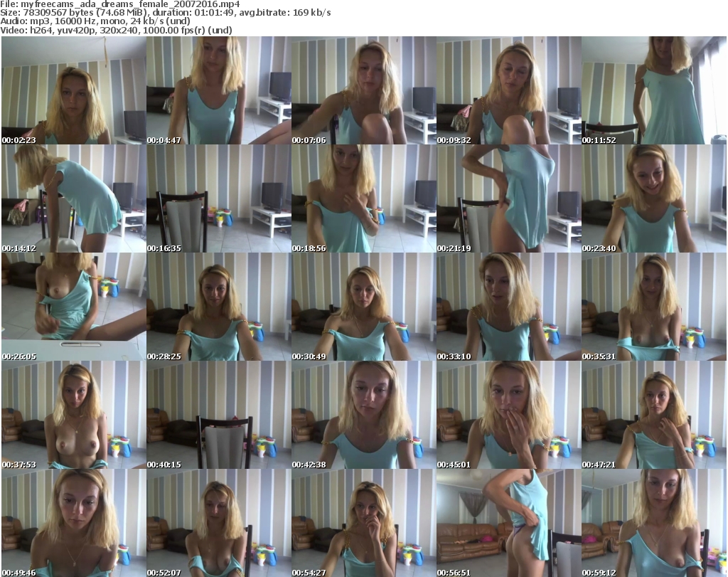
Task: Click the Video h264 320x240 info line
Action: [116, 30]
